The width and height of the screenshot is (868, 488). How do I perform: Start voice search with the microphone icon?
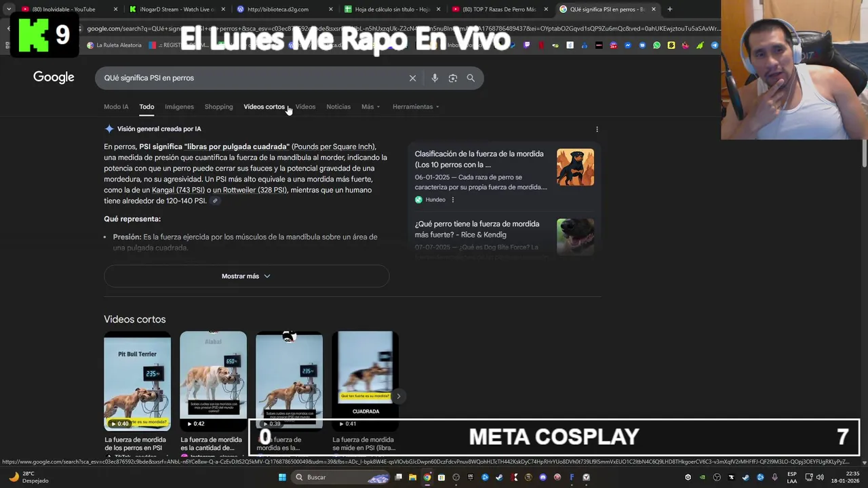tap(435, 78)
